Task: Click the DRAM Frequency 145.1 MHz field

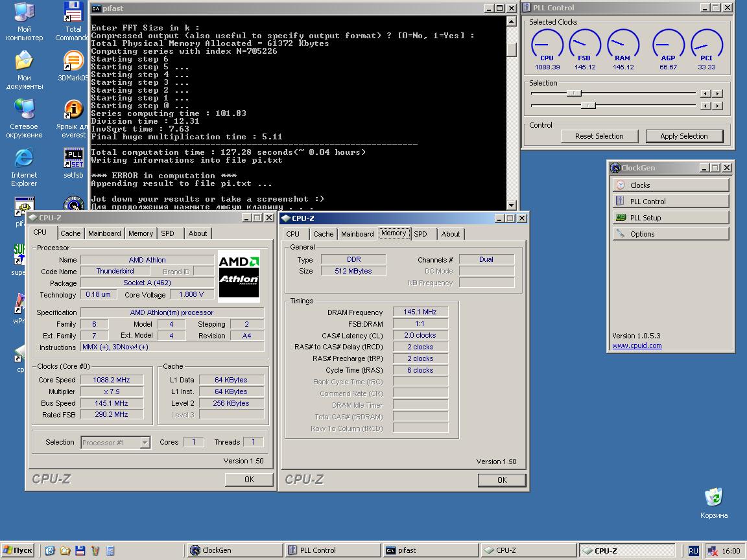Action: (x=420, y=312)
